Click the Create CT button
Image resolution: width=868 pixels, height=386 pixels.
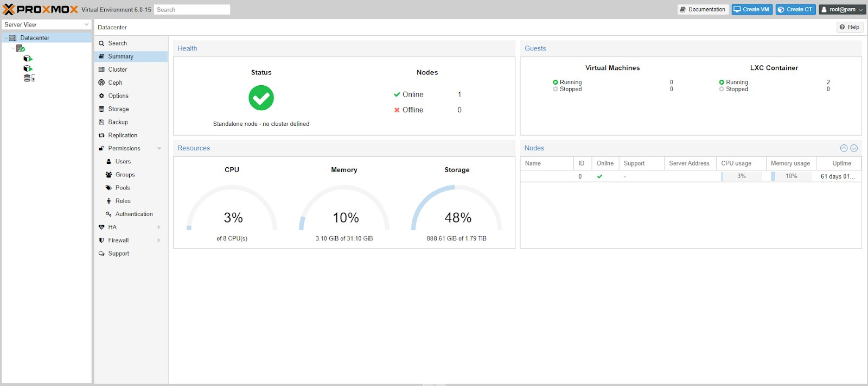pyautogui.click(x=795, y=9)
